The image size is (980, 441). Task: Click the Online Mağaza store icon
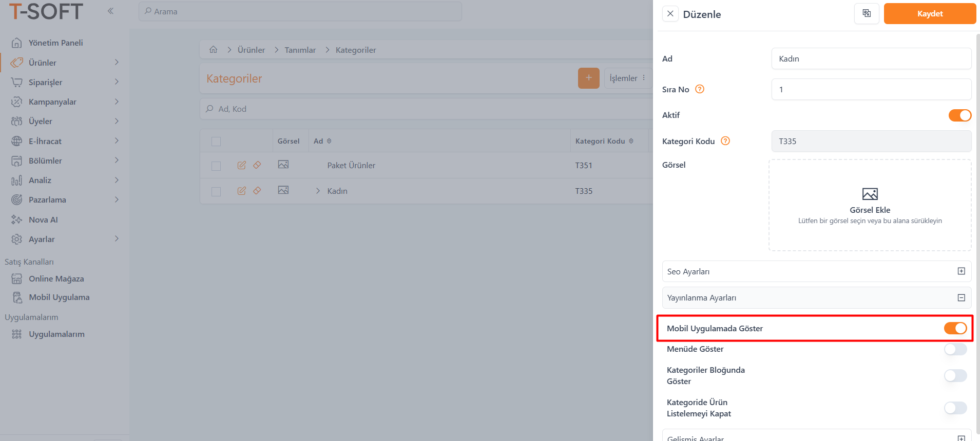click(x=17, y=278)
